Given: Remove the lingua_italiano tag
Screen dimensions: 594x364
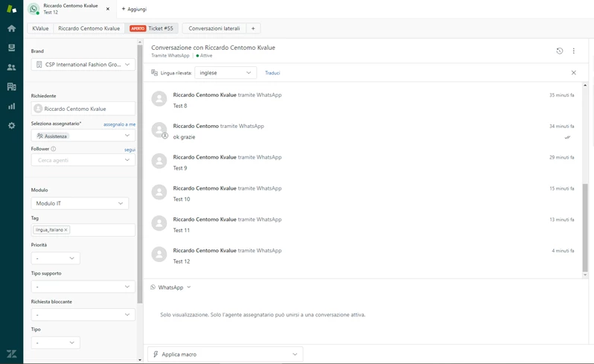Looking at the screenshot, I should [x=66, y=230].
